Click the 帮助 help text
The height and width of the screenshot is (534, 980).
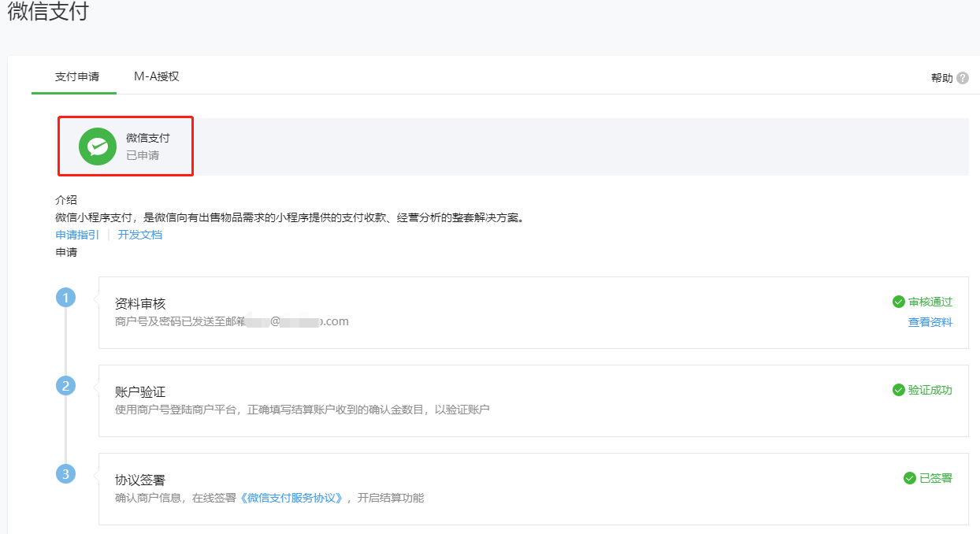(x=941, y=78)
